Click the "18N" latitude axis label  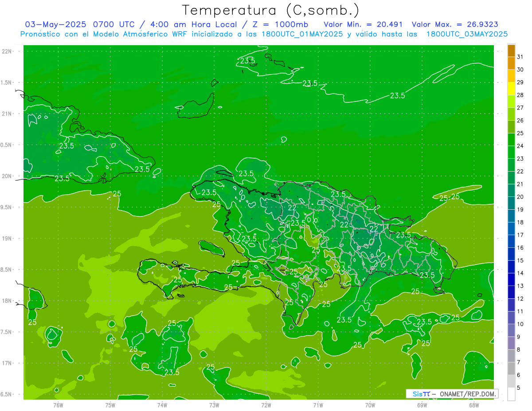(7, 301)
